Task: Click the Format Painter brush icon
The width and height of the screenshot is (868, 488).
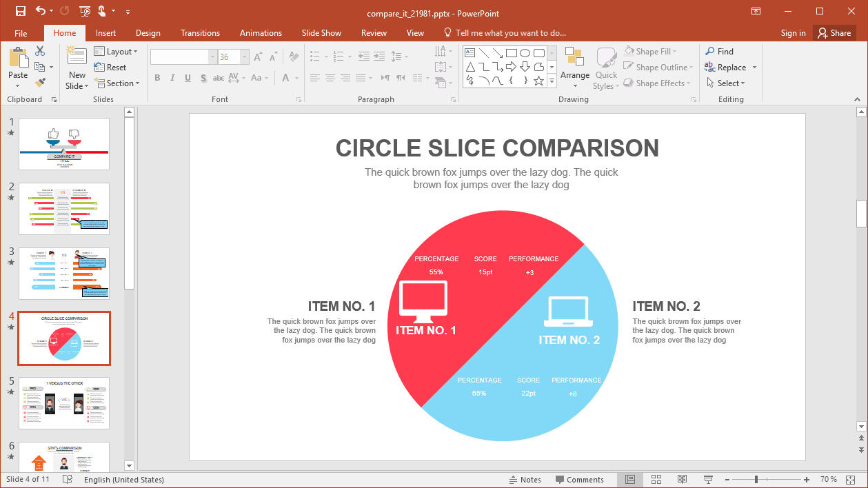Action: coord(40,83)
